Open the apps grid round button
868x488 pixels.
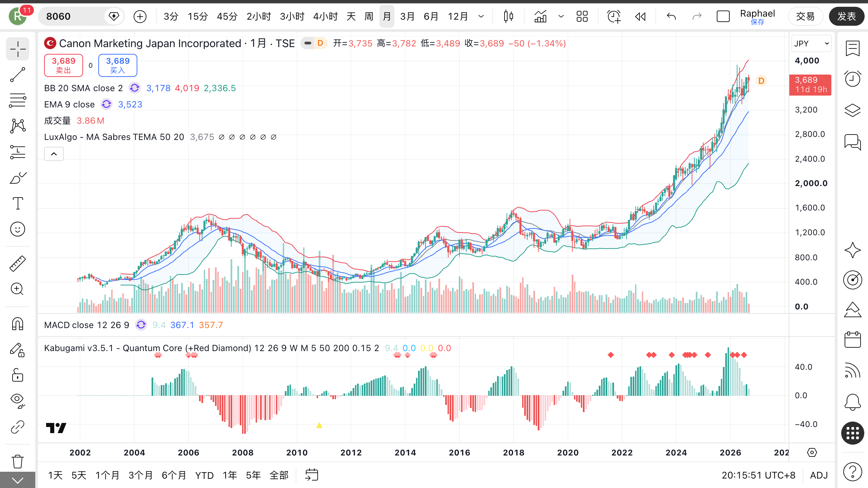[852, 433]
